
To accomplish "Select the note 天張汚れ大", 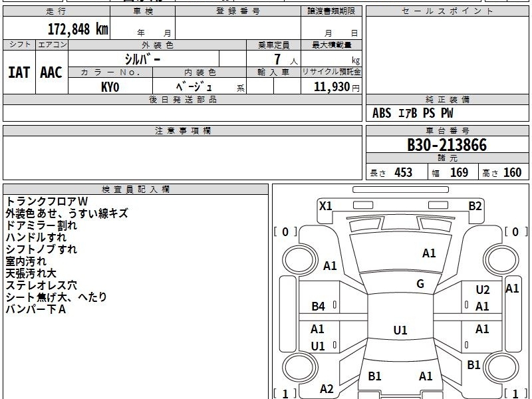I will pos(31,273).
